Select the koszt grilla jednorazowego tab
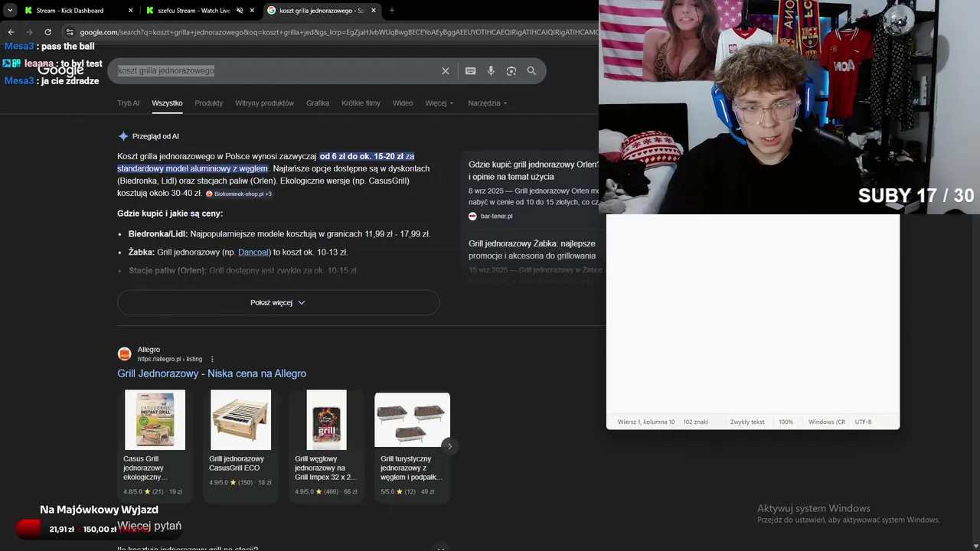980x551 pixels. 320,10
